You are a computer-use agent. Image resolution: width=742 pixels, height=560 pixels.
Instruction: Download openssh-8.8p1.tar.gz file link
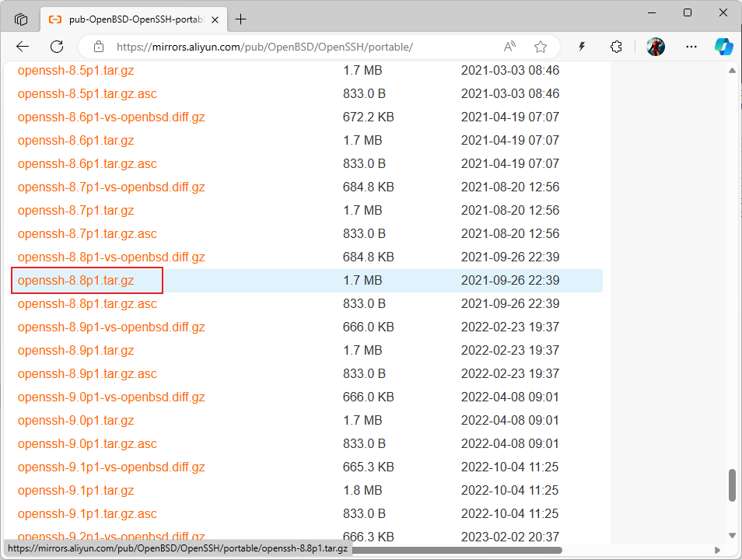pos(76,280)
